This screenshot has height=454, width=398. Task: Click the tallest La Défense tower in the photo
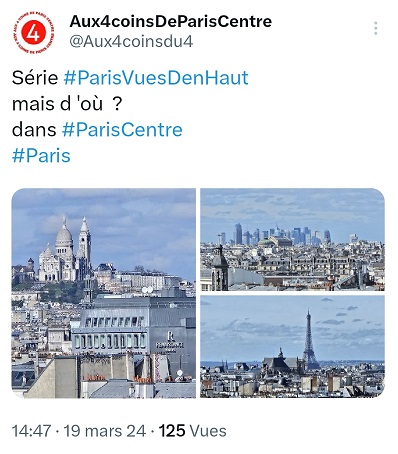(238, 234)
